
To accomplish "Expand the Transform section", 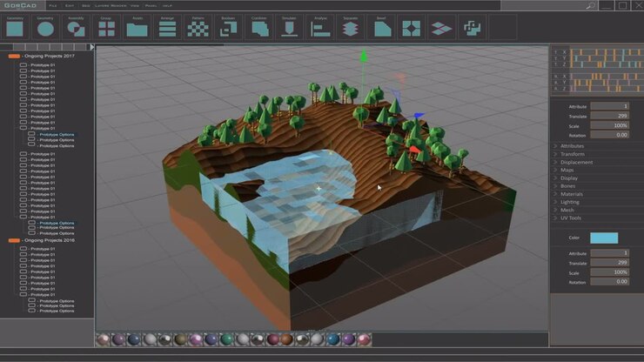I will tap(569, 154).
